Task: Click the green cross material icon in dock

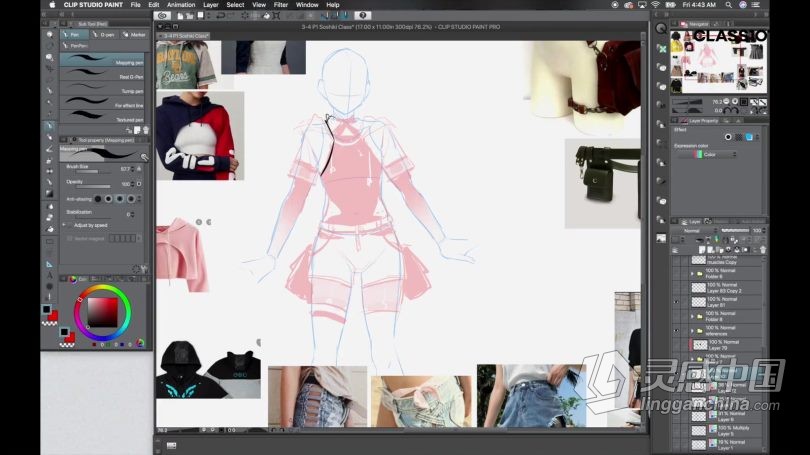Action: 661,49
